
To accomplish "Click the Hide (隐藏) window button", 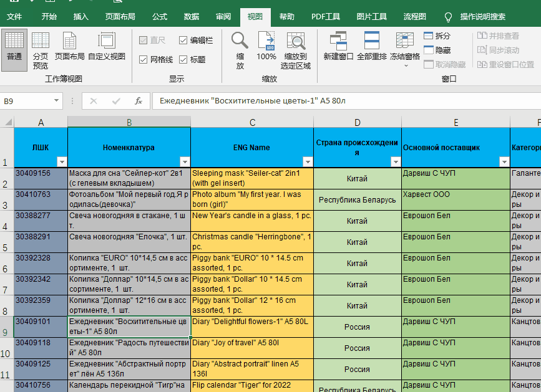I will tap(437, 50).
